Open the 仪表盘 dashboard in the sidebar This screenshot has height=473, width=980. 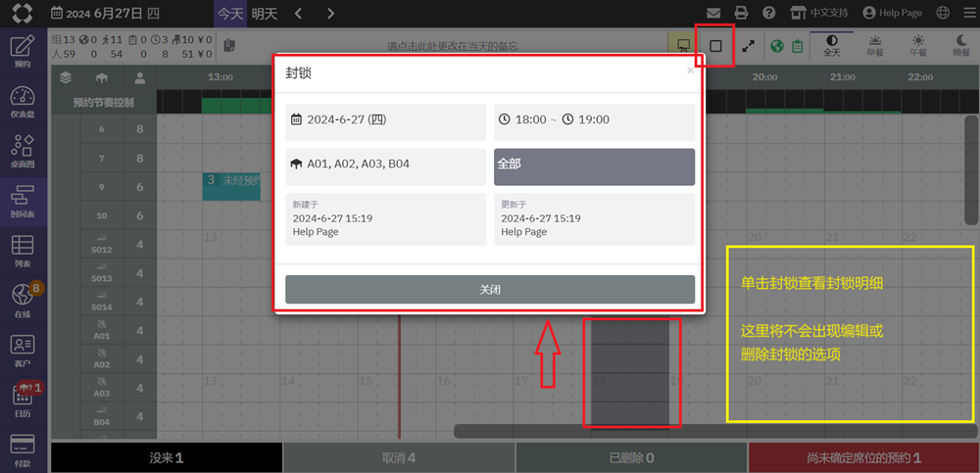[x=23, y=101]
